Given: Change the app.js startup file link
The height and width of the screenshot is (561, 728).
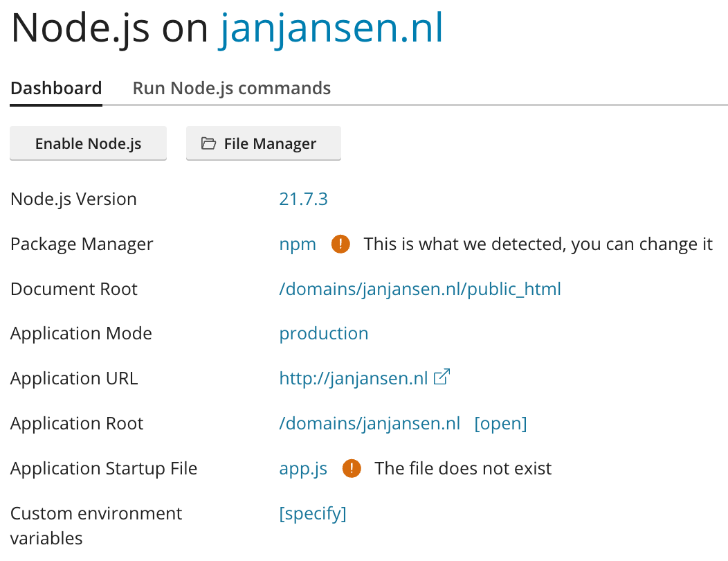Looking at the screenshot, I should pos(303,469).
